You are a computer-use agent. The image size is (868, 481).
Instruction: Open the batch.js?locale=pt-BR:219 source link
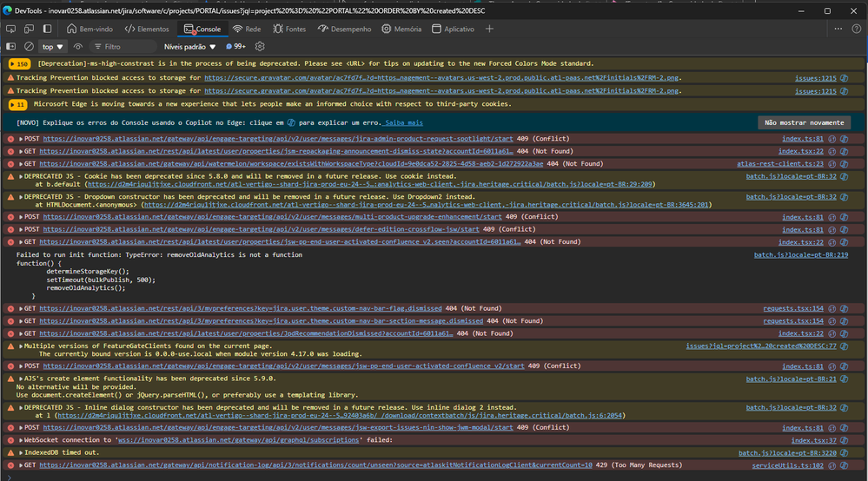pyautogui.click(x=801, y=255)
